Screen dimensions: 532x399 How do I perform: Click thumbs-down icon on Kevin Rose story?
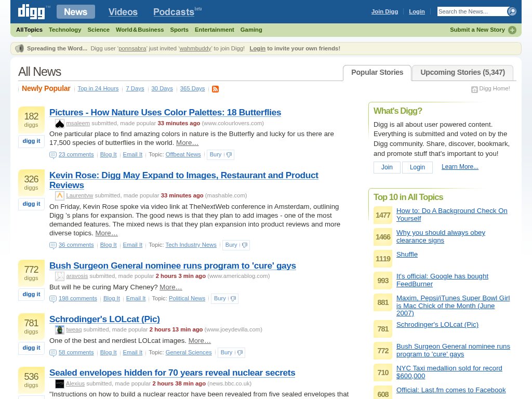point(245,245)
